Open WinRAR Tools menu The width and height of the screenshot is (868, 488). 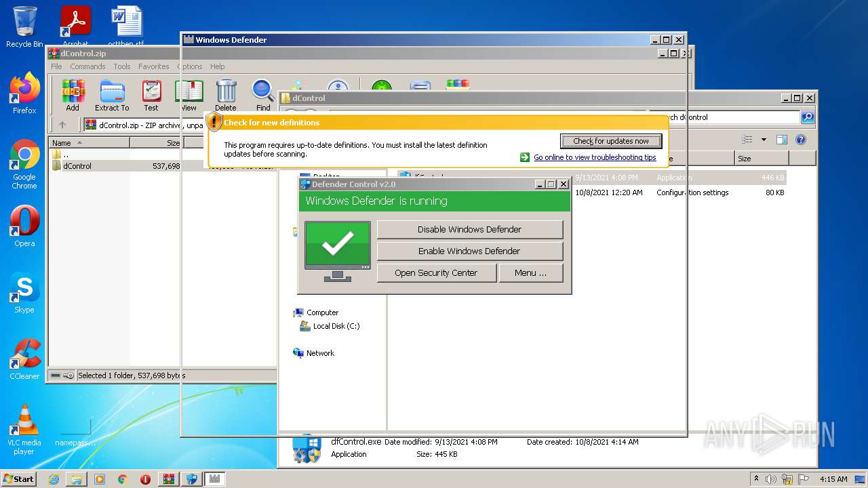pos(122,66)
